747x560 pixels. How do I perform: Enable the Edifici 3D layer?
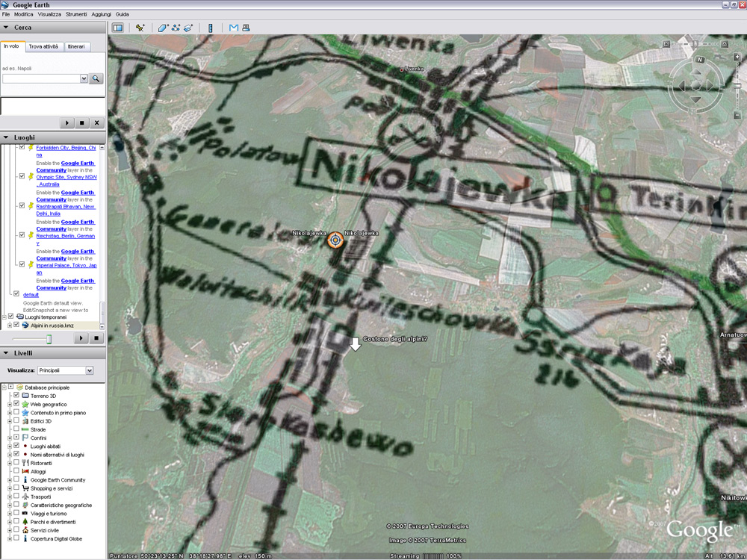point(16,421)
